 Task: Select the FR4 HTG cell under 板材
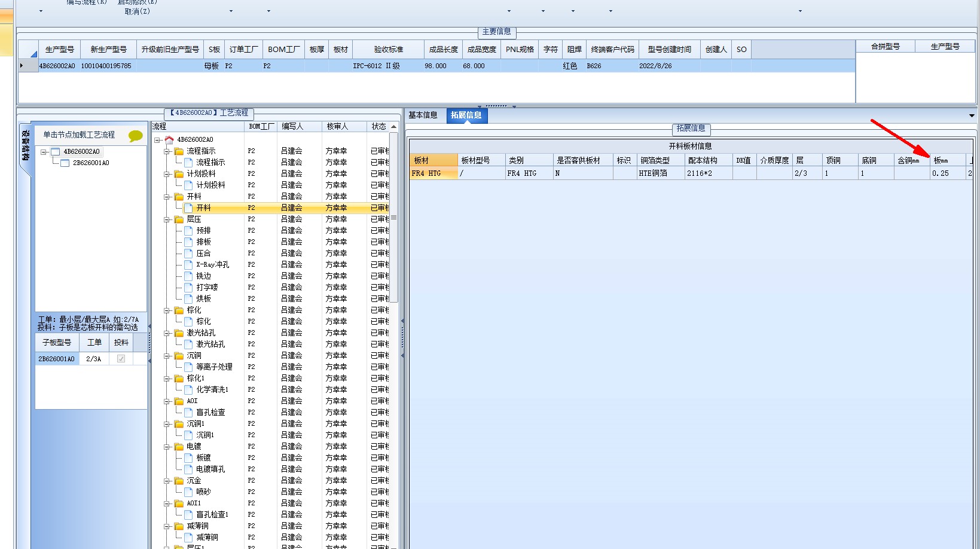pyautogui.click(x=433, y=173)
